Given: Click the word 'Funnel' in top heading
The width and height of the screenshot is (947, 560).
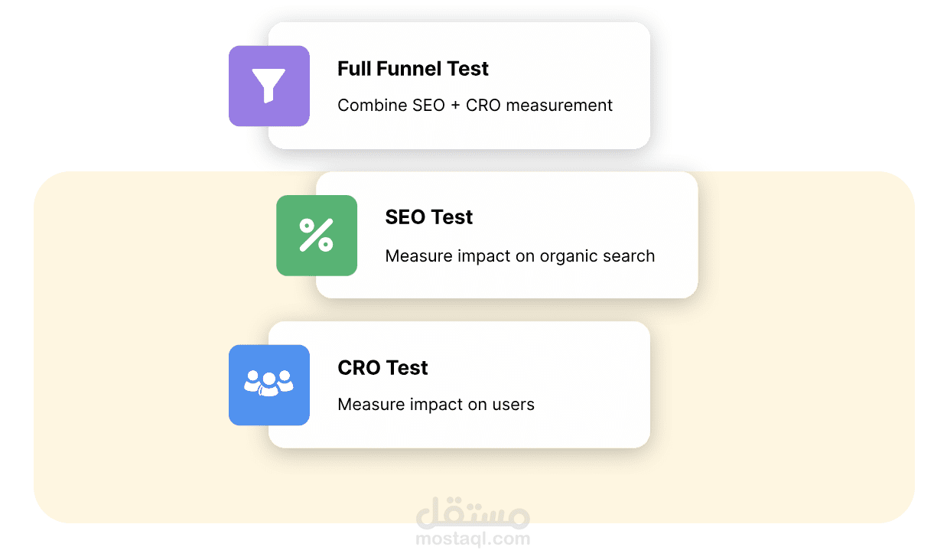Looking at the screenshot, I should click(x=414, y=69).
